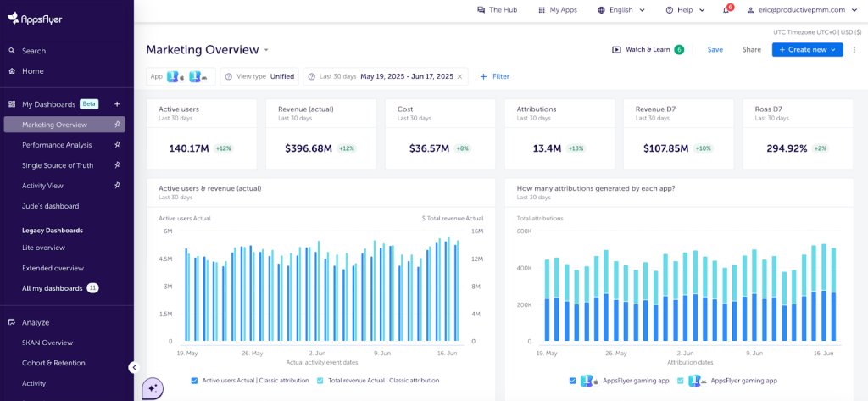The height and width of the screenshot is (401, 868).
Task: Click the AppsFlyer logo
Action: (36, 19)
